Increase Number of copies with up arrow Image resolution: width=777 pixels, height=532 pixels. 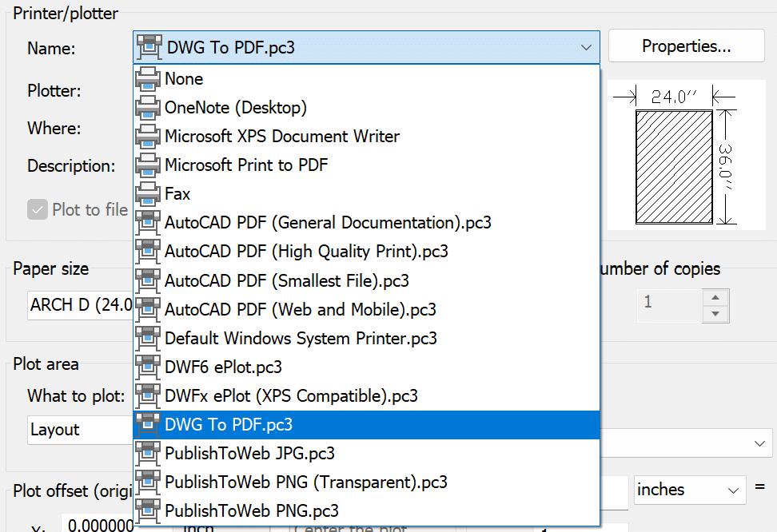pyautogui.click(x=715, y=296)
